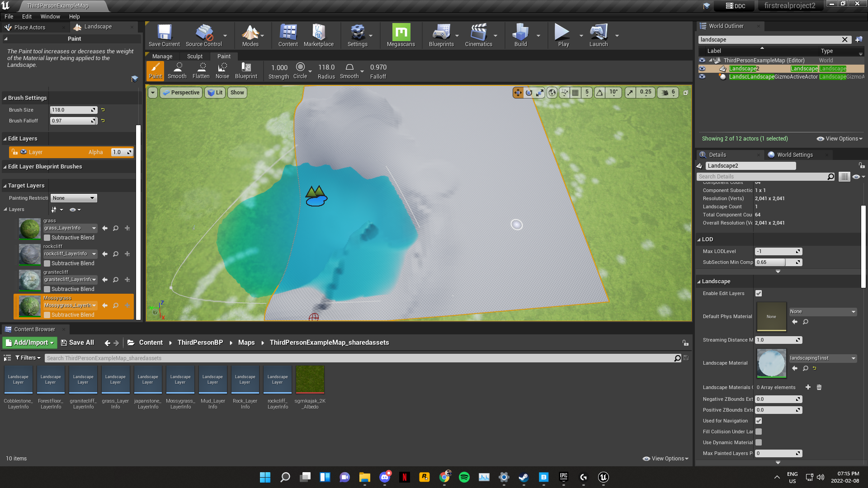Uncheck Used for Navigation checkbox
This screenshot has width=868, height=488.
pyautogui.click(x=759, y=421)
